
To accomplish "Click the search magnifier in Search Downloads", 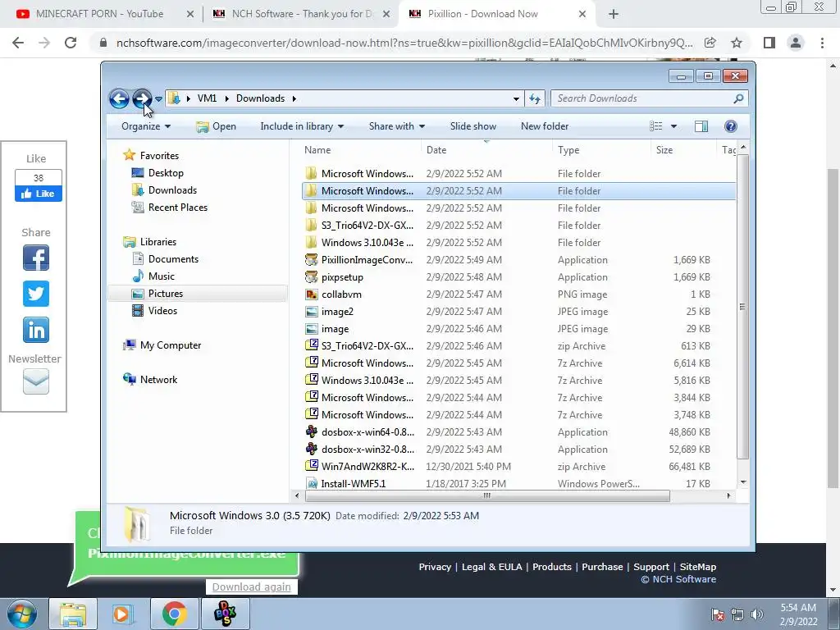I will pos(738,98).
